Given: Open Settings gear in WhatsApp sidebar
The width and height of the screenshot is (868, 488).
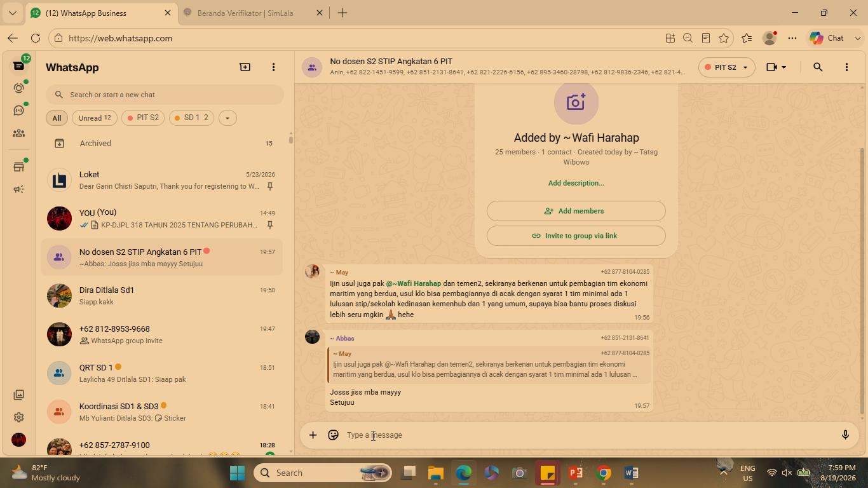Looking at the screenshot, I should (x=19, y=417).
